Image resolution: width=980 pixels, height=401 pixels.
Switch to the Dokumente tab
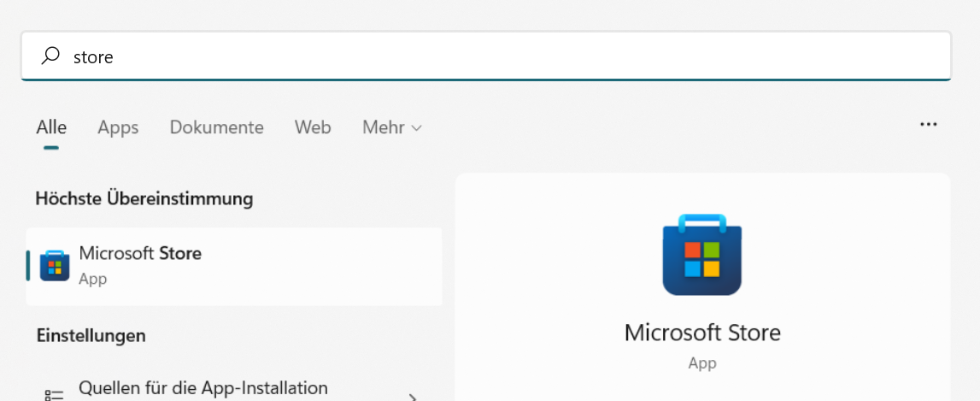(x=217, y=127)
